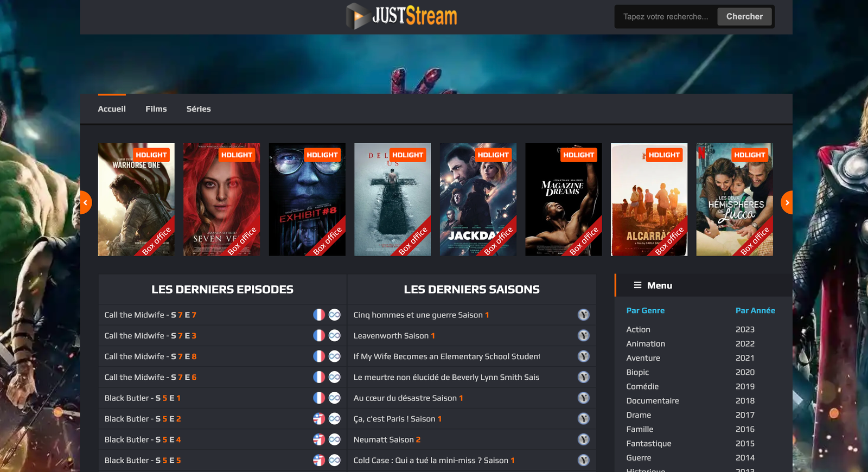The height and width of the screenshot is (472, 868).
Task: Click French flag icon for Call the Midwife S7 E3
Action: 319,335
